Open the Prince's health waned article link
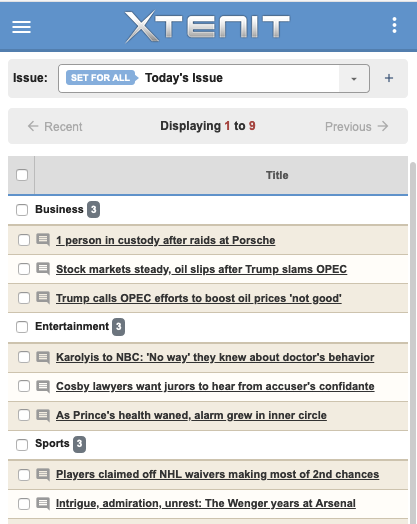 [191, 415]
